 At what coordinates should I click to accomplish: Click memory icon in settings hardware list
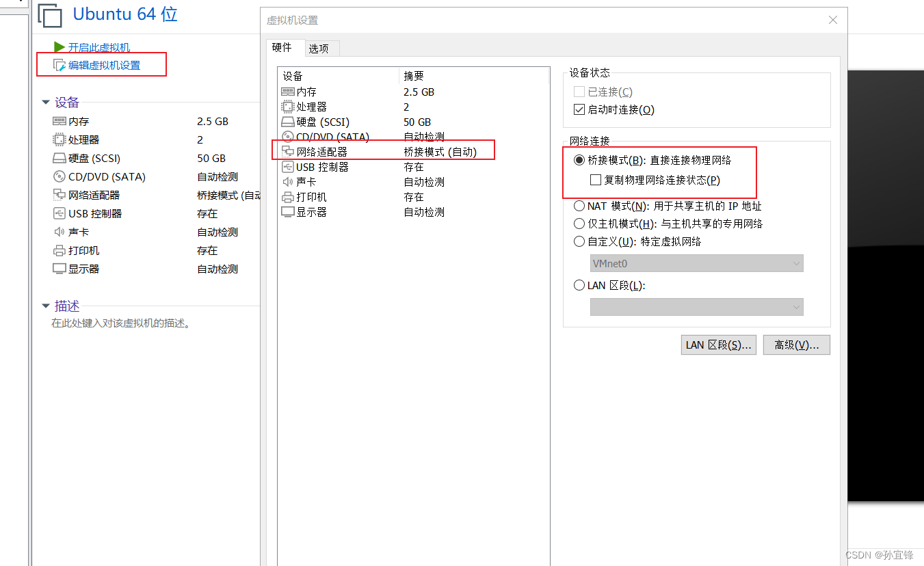click(287, 92)
